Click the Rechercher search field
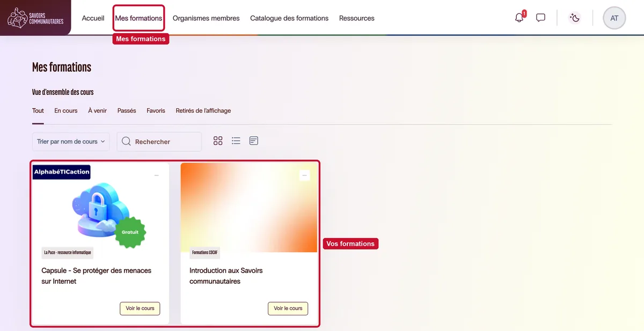Viewport: 644px width, 331px height. point(159,142)
